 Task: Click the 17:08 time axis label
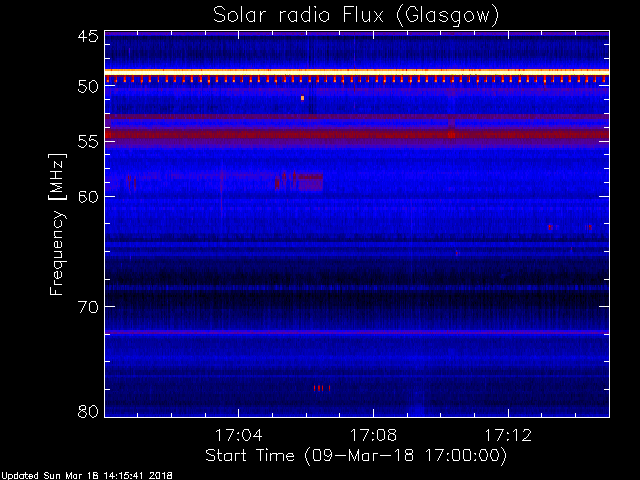click(x=373, y=435)
